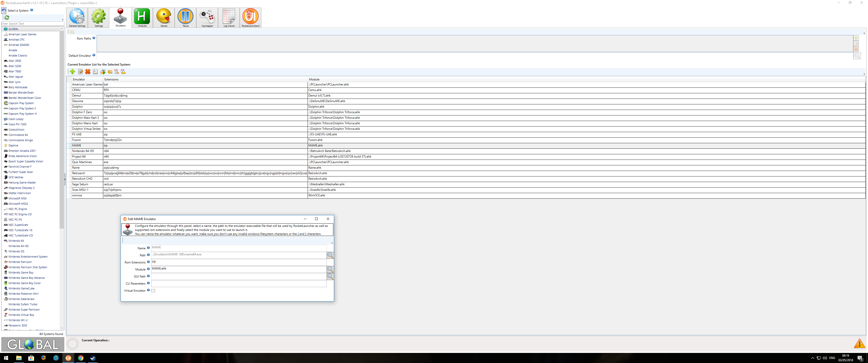
Task: Browse Module file with magnifier button
Action: click(330, 269)
